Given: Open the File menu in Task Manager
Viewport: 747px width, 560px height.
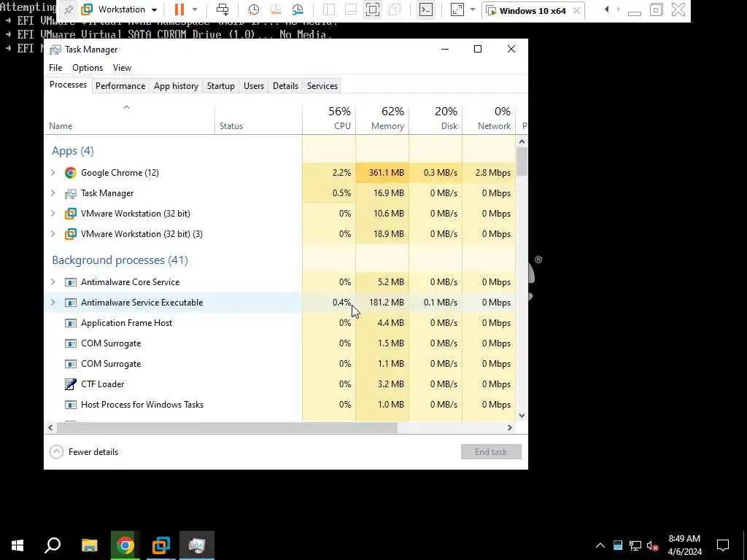Looking at the screenshot, I should pyautogui.click(x=55, y=68).
